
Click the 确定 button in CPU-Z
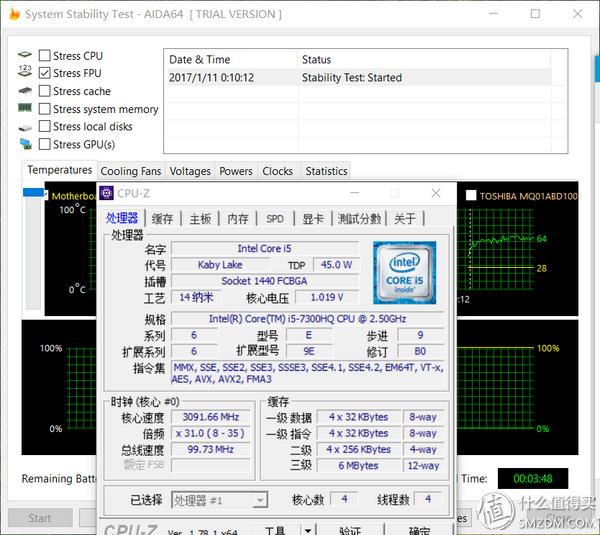(419, 530)
